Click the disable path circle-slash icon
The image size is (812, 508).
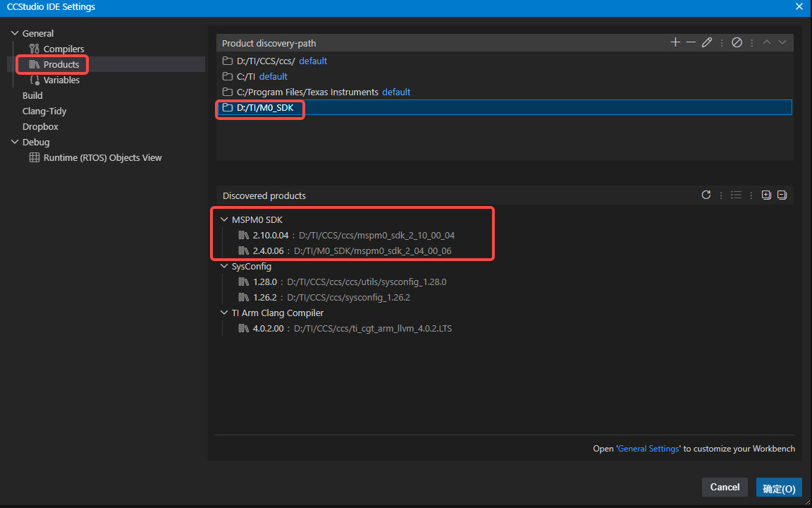point(737,42)
